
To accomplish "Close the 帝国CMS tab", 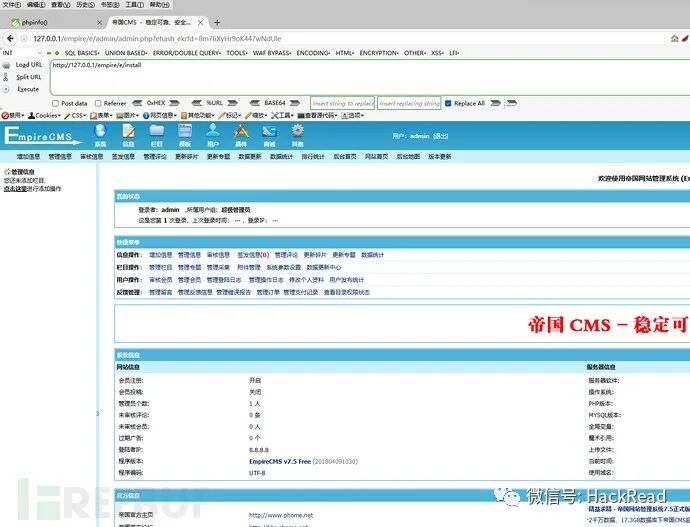I will pyautogui.click(x=200, y=22).
